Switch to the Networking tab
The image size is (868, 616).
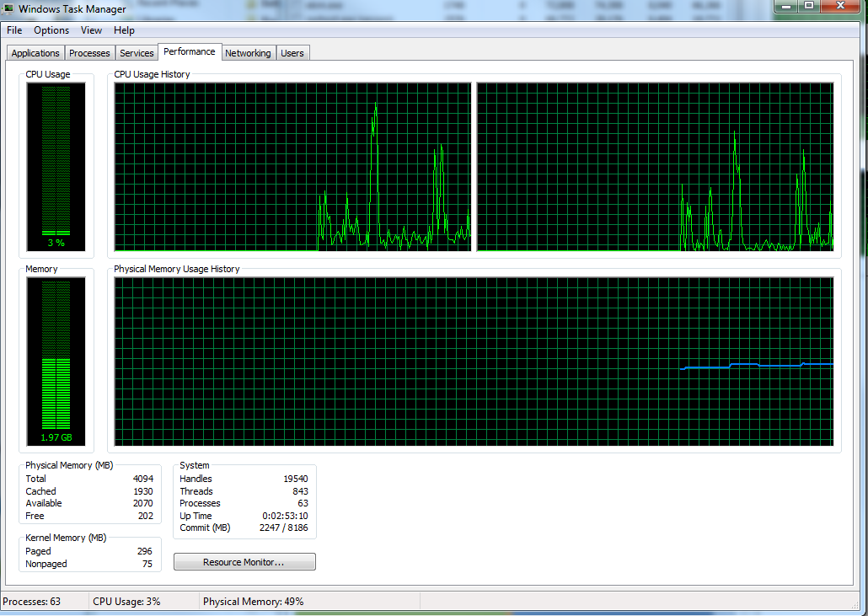point(248,53)
